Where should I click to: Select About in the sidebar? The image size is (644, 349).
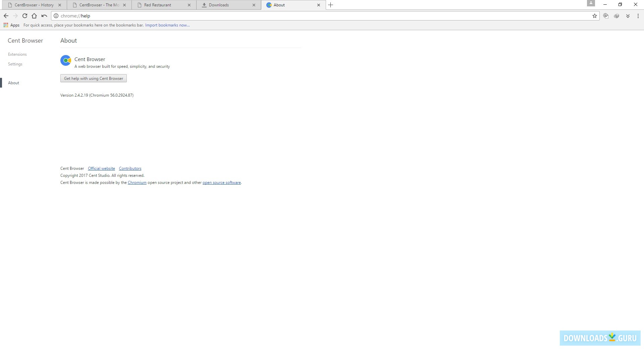13,83
